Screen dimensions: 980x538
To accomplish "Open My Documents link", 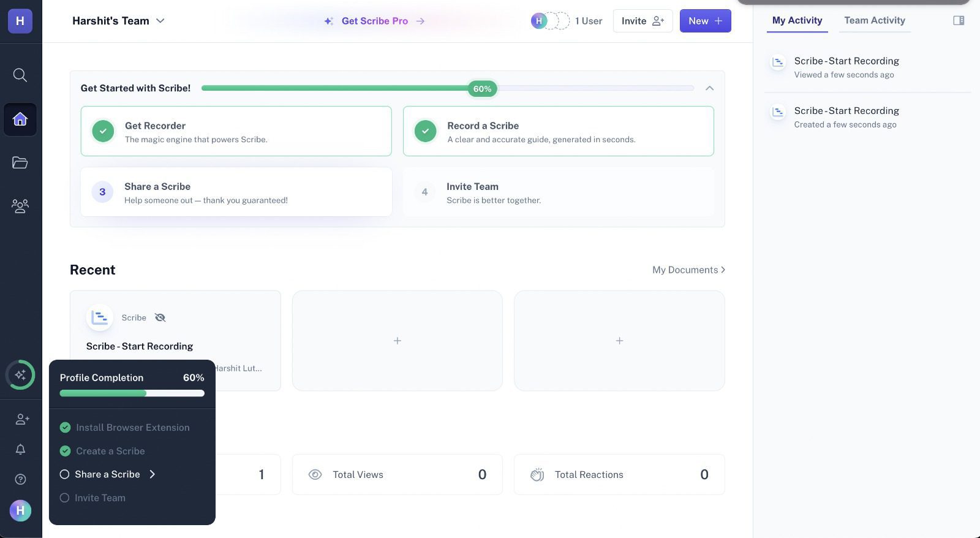I will [688, 270].
